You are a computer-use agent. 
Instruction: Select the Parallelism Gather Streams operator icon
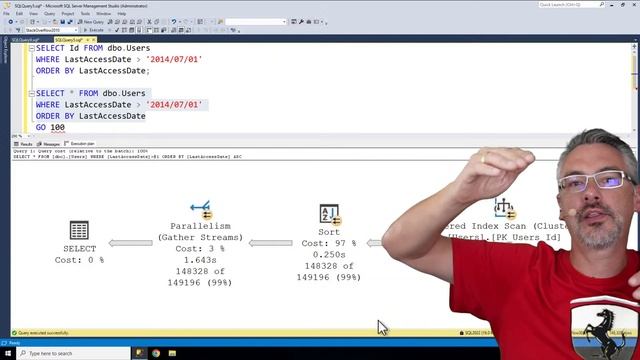pyautogui.click(x=201, y=209)
